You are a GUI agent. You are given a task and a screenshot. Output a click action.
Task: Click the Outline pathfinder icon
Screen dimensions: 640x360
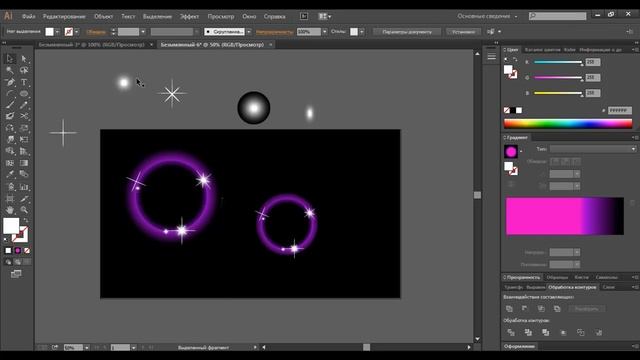pos(581,333)
